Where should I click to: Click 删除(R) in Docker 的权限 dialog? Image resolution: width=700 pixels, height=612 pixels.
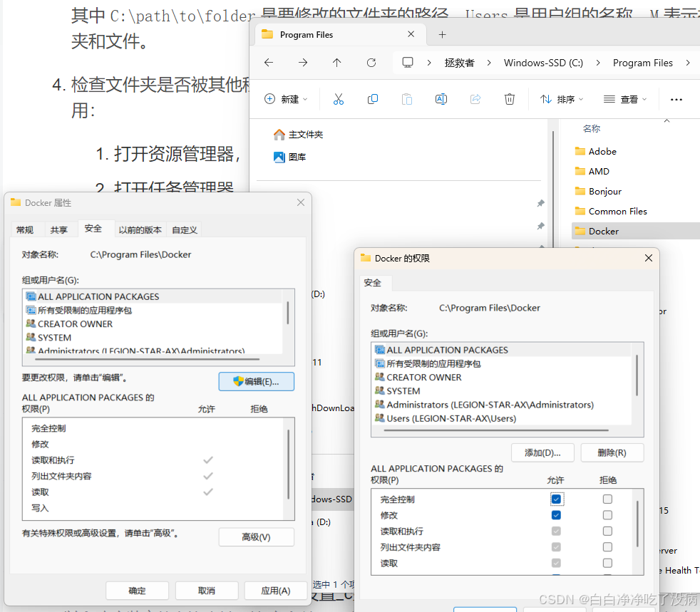(612, 452)
